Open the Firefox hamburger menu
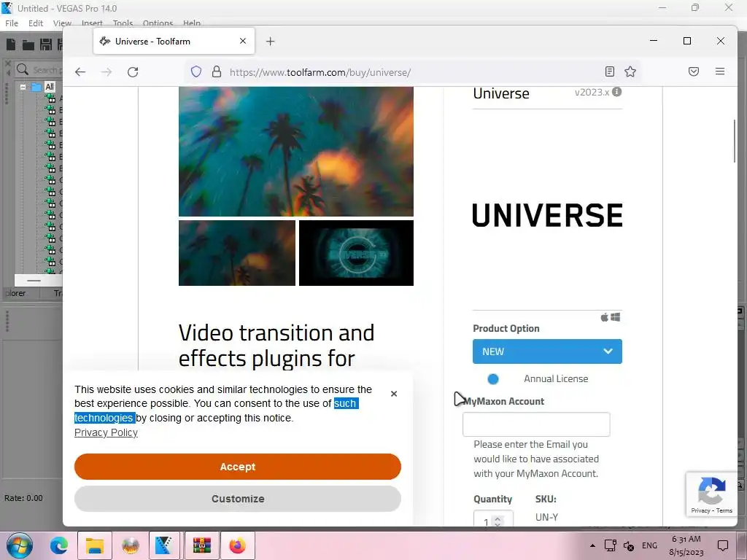The image size is (747, 560). (720, 71)
